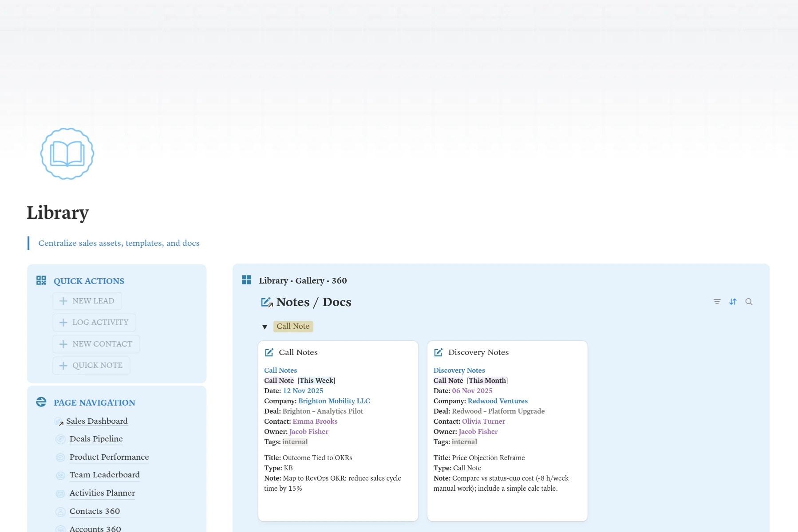Screen dimensions: 798x532
Task: Open the Brighton Mobility LLC company link
Action: (x=334, y=401)
